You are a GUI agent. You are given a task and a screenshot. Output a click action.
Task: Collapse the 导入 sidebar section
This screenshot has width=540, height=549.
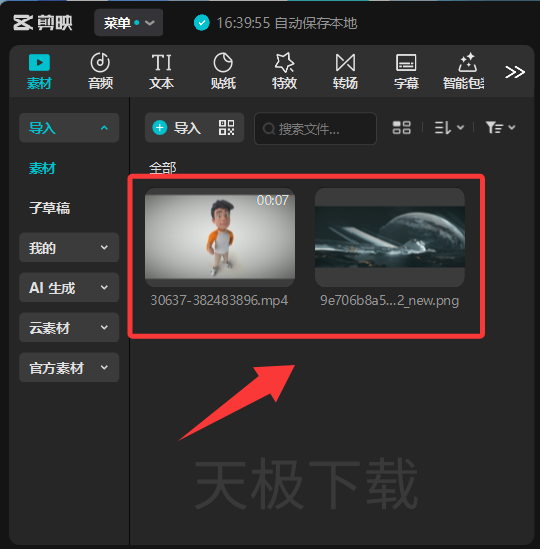click(x=69, y=128)
